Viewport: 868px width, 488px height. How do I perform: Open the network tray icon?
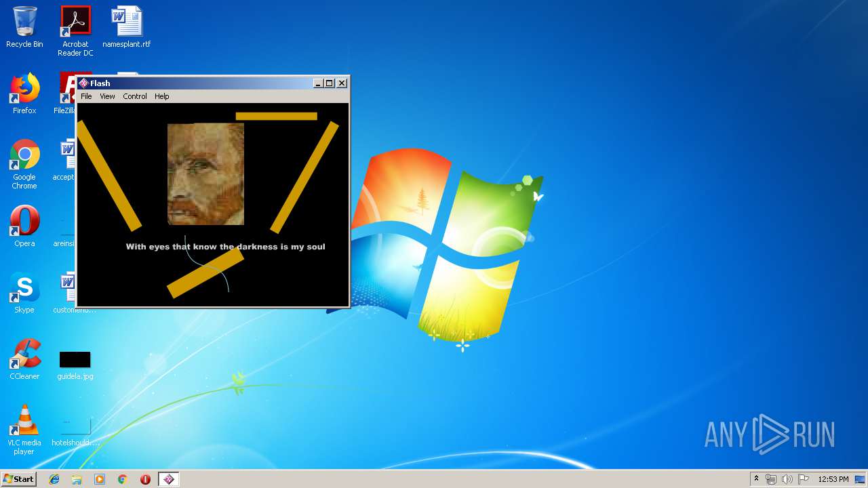pos(771,479)
